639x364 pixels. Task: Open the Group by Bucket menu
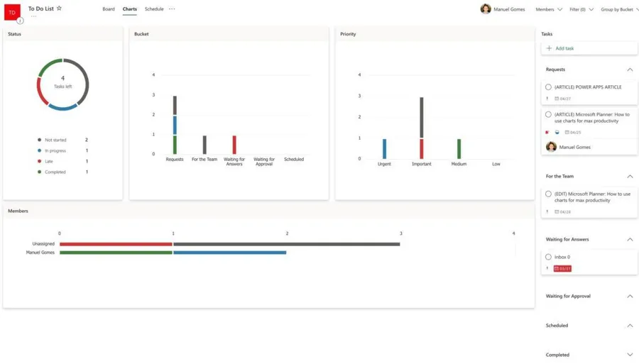pos(618,9)
